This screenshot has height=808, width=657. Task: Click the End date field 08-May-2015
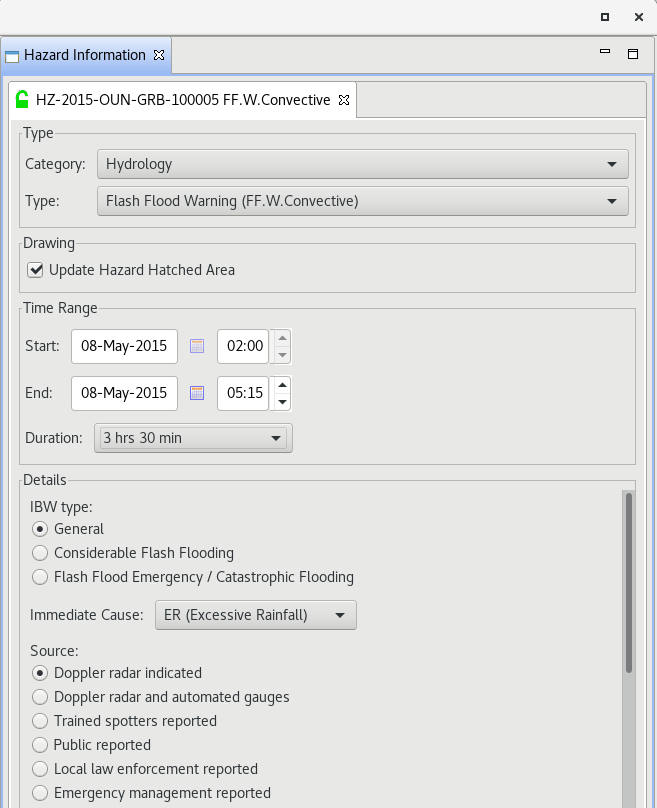pyautogui.click(x=124, y=393)
